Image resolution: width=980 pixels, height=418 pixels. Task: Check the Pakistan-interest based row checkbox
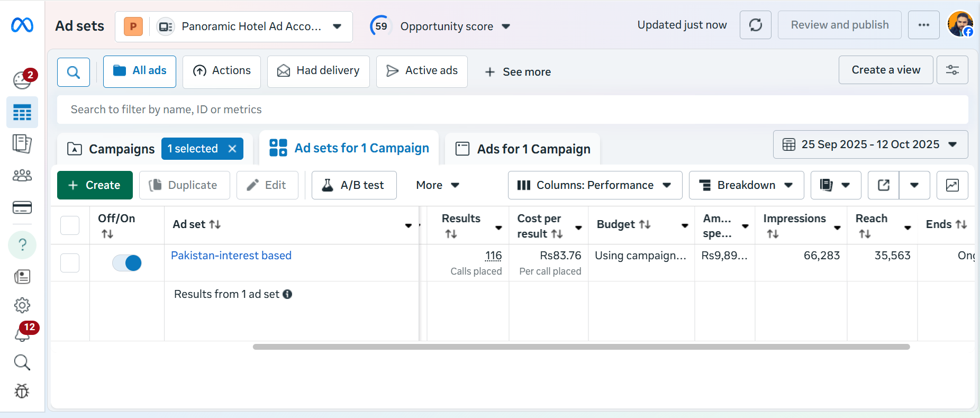[70, 263]
